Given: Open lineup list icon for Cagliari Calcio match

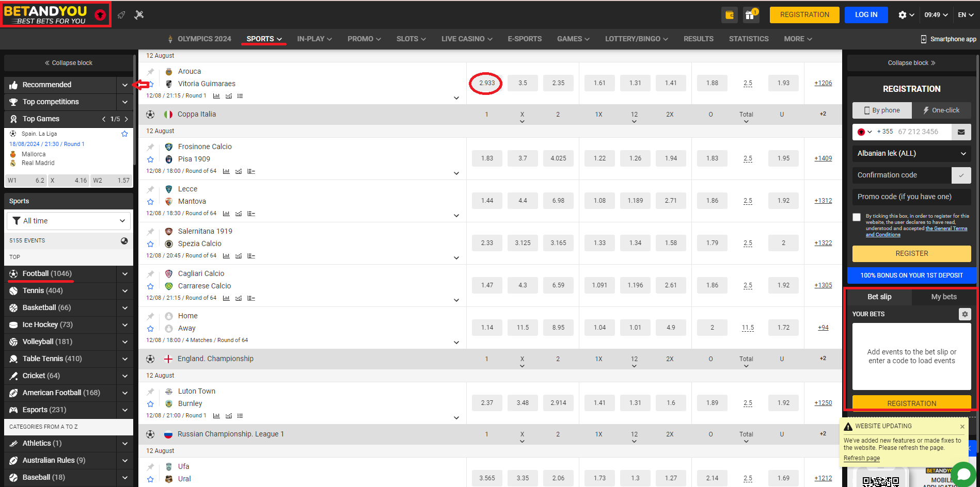Looking at the screenshot, I should point(251,298).
